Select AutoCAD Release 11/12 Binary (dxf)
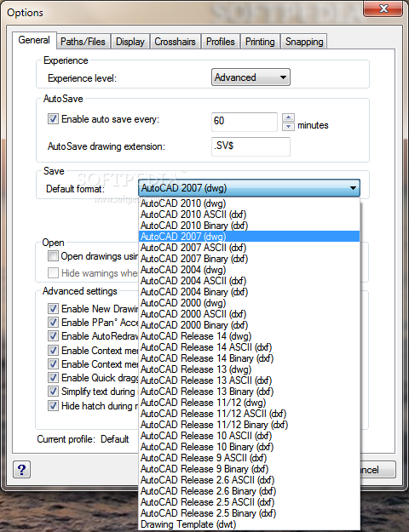This screenshot has height=532, width=409. point(250,425)
